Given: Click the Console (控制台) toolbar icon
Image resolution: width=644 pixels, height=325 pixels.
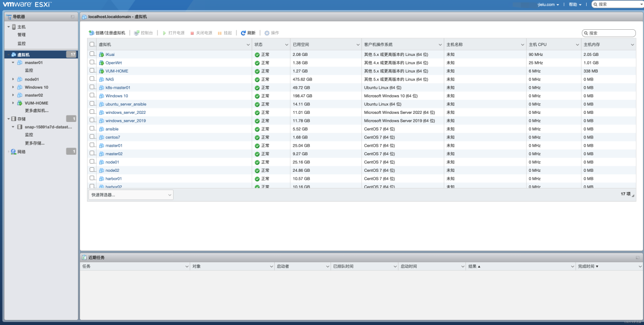Looking at the screenshot, I should pyautogui.click(x=137, y=33).
